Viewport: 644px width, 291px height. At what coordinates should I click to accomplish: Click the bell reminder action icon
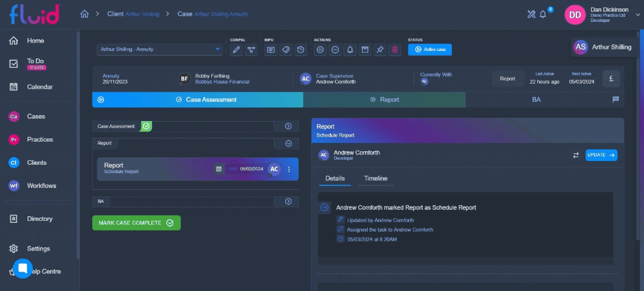coord(350,50)
